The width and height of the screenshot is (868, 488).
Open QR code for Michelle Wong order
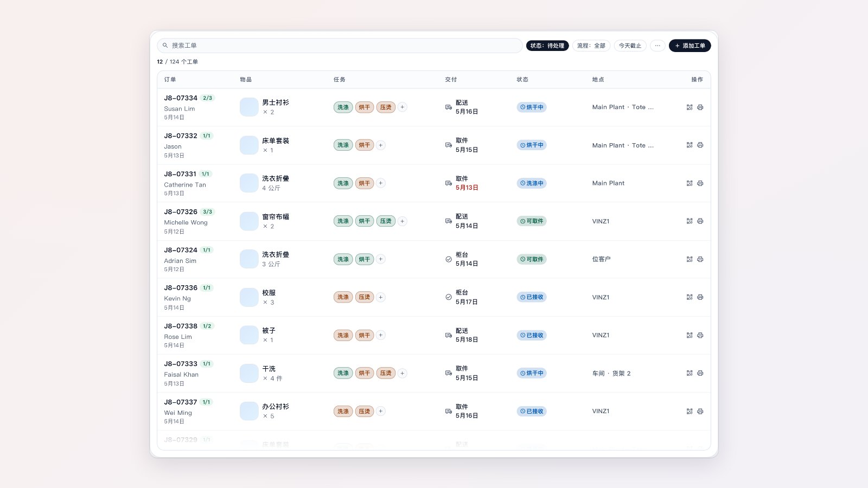point(690,221)
